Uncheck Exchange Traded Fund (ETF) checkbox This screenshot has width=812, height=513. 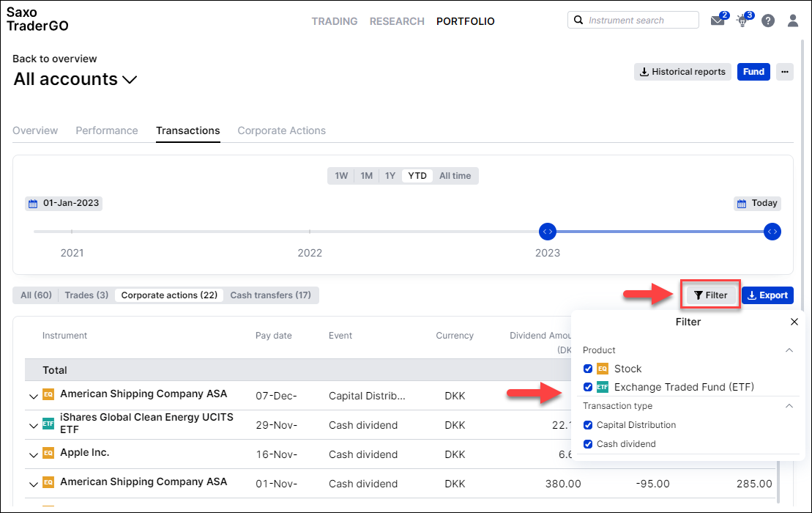[x=588, y=387]
